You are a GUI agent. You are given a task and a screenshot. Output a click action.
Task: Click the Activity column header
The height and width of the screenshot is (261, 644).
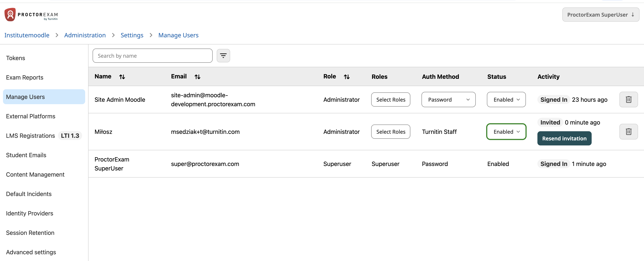(549, 77)
